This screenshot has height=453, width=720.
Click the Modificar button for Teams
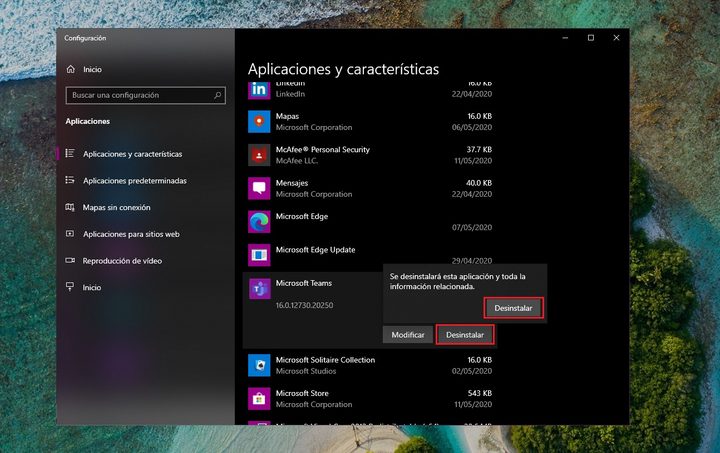pyautogui.click(x=408, y=335)
